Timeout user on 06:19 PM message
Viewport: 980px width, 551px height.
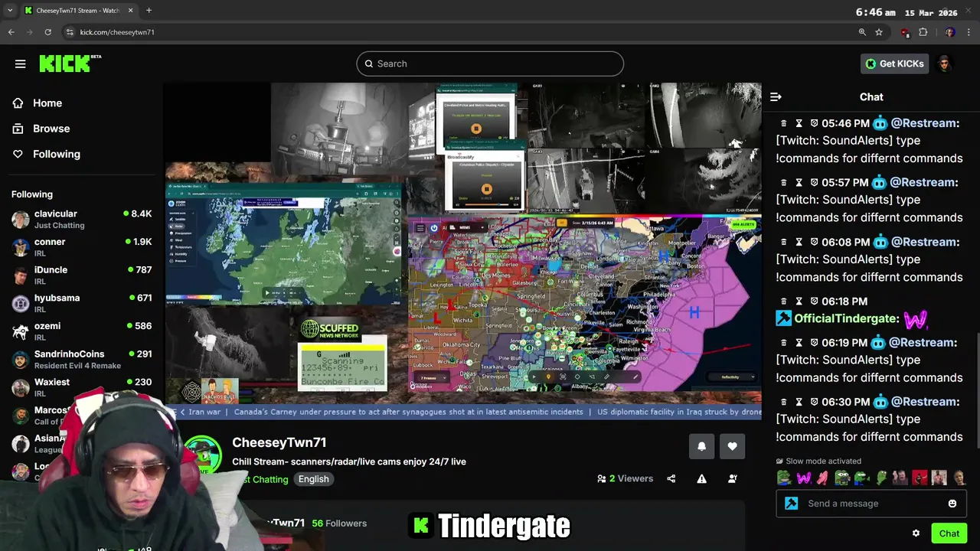tap(799, 343)
